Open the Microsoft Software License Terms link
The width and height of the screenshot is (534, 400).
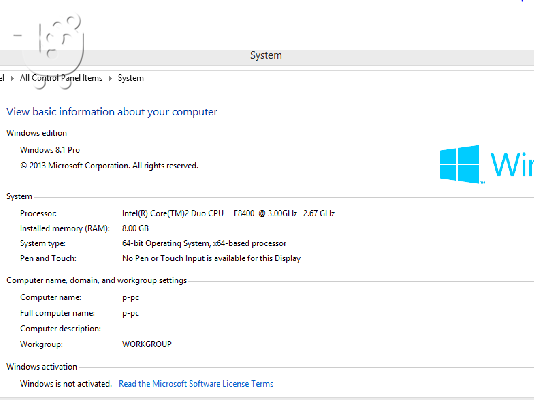(196, 384)
